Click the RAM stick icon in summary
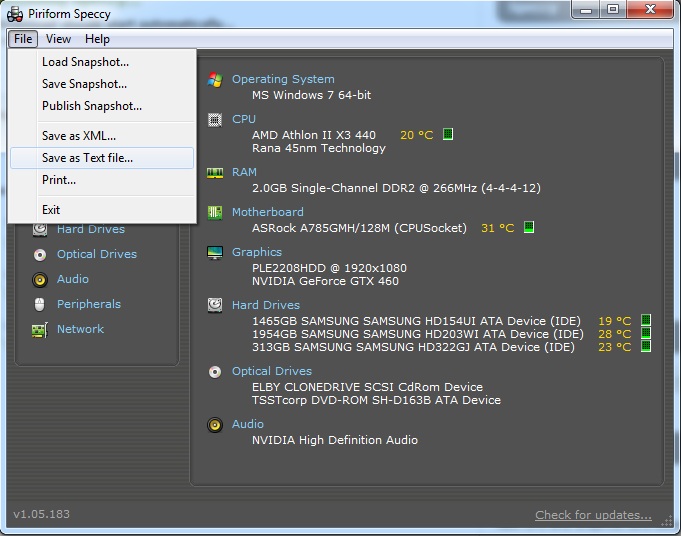681x536 pixels. [215, 173]
